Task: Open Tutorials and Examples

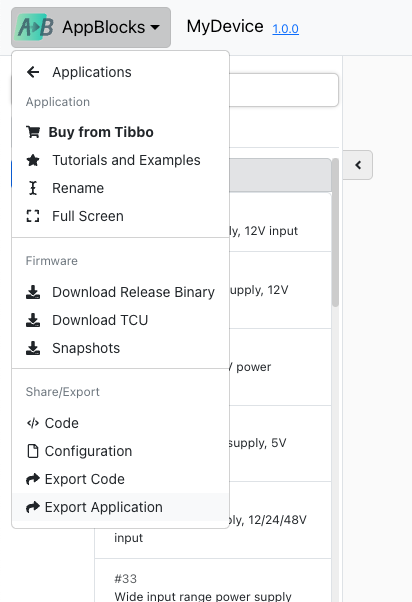Action: point(120,160)
